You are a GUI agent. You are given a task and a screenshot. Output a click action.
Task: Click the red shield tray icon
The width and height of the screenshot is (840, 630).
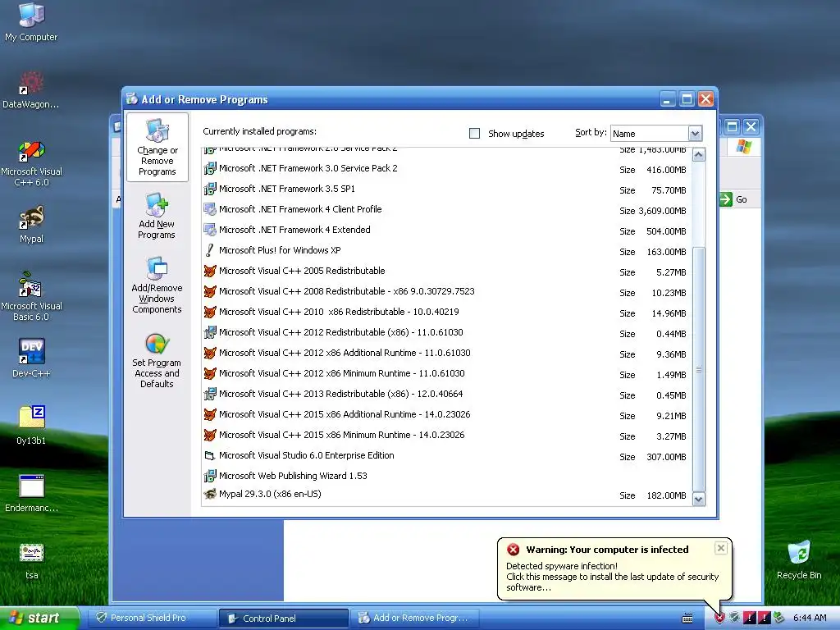click(x=719, y=619)
